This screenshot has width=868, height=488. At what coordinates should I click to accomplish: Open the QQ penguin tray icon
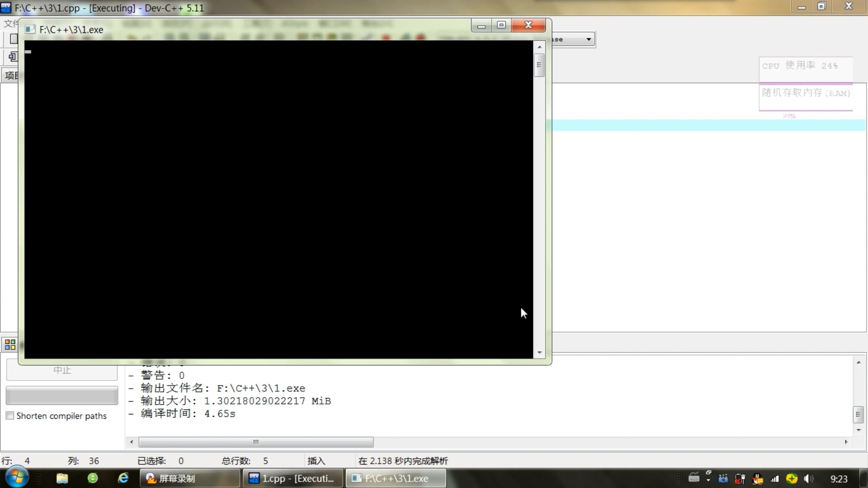pos(757,479)
